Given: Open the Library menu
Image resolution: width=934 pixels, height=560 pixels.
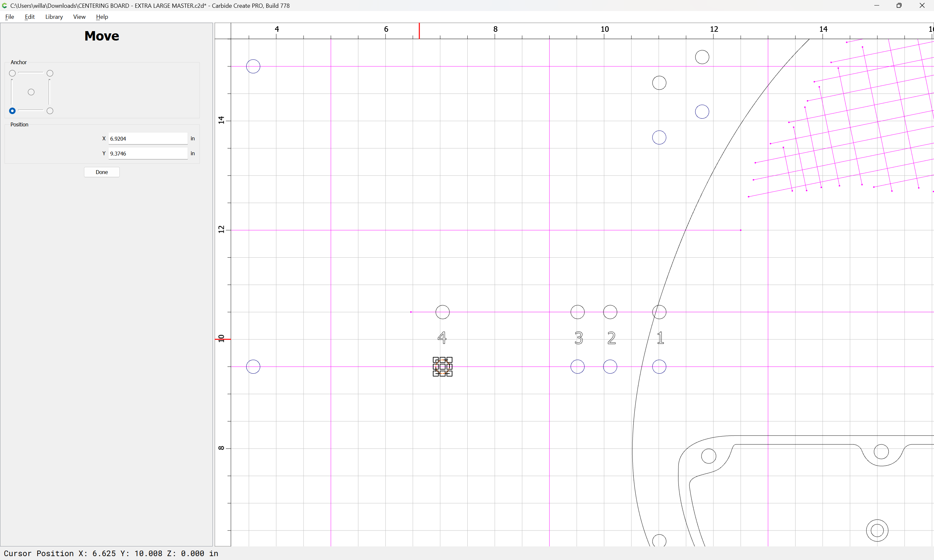Looking at the screenshot, I should (x=54, y=17).
